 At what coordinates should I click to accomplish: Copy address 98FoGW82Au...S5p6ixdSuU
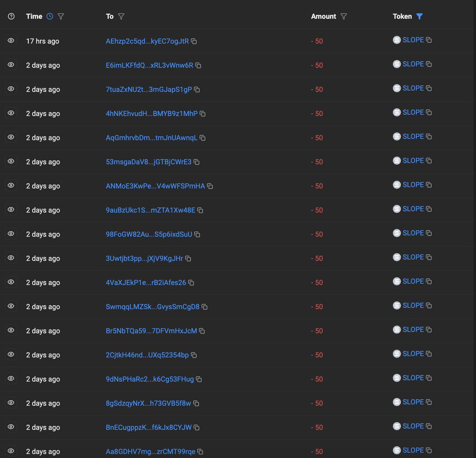(x=197, y=235)
